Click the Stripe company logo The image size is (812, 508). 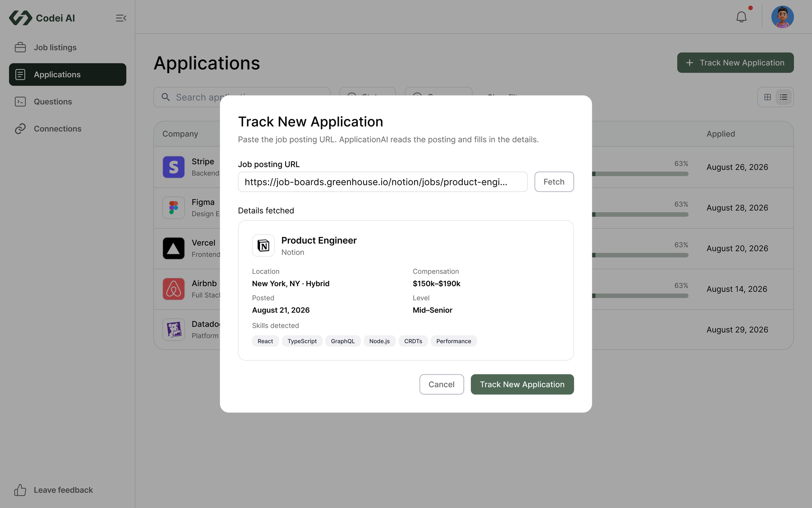coord(174,167)
